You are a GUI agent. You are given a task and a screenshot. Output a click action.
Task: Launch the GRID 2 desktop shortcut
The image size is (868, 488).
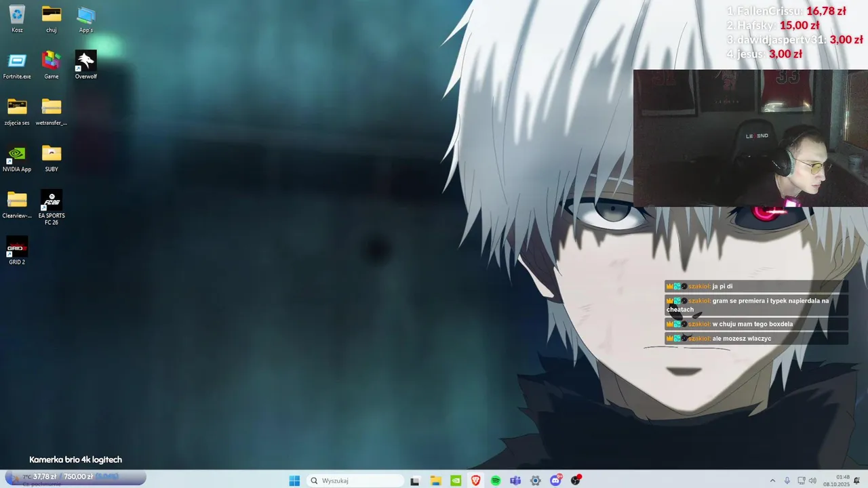pyautogui.click(x=17, y=251)
